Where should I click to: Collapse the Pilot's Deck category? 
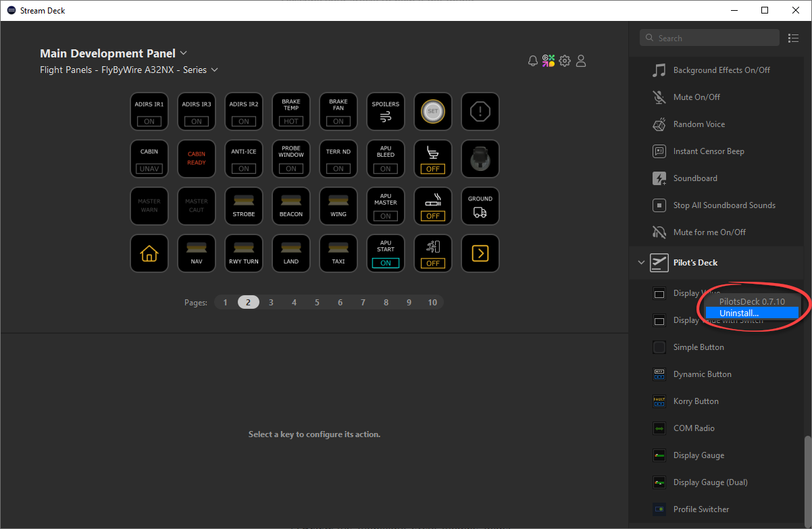[641, 263]
